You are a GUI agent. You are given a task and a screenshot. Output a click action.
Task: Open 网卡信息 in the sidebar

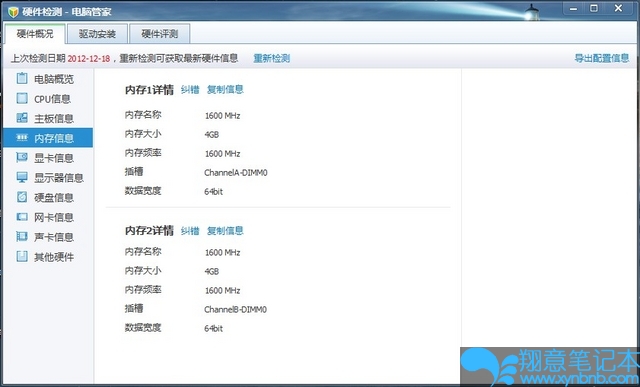point(48,217)
